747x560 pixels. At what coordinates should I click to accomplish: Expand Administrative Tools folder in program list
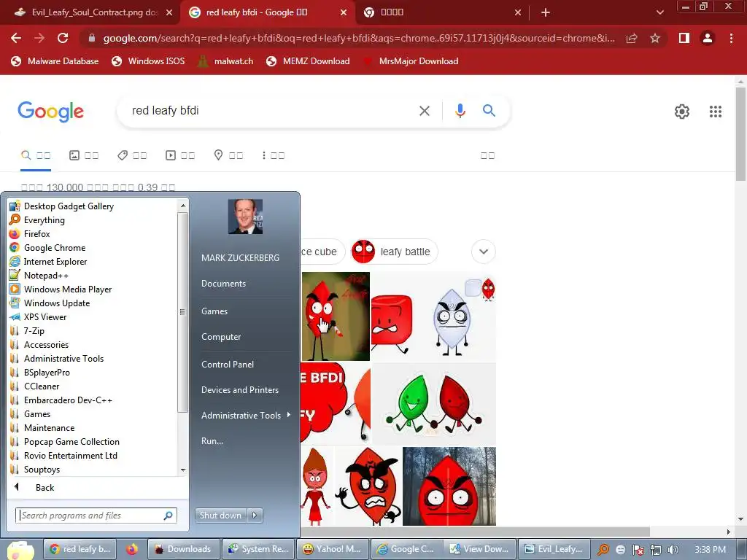pos(63,358)
